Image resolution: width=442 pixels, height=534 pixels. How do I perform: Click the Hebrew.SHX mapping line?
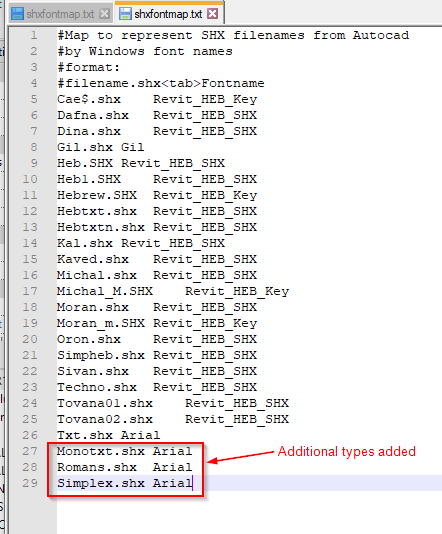(x=157, y=195)
